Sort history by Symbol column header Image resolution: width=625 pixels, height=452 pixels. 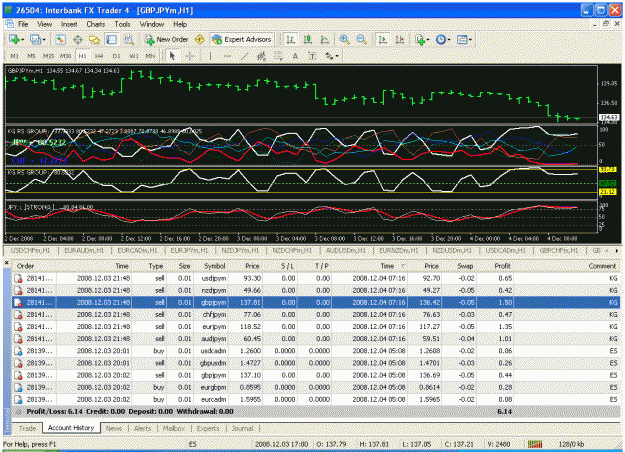point(214,266)
